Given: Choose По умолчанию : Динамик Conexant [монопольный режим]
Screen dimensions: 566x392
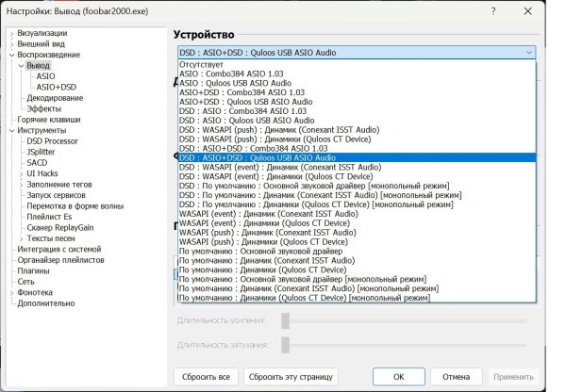Looking at the screenshot, I should [357, 289].
